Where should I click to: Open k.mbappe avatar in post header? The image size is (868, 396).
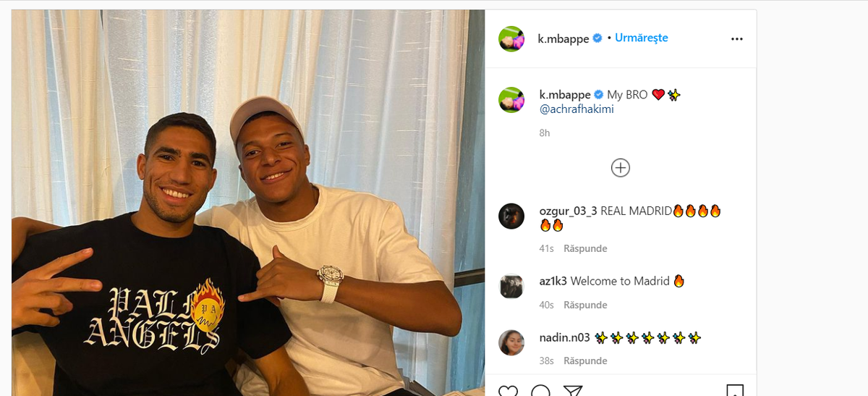(511, 39)
